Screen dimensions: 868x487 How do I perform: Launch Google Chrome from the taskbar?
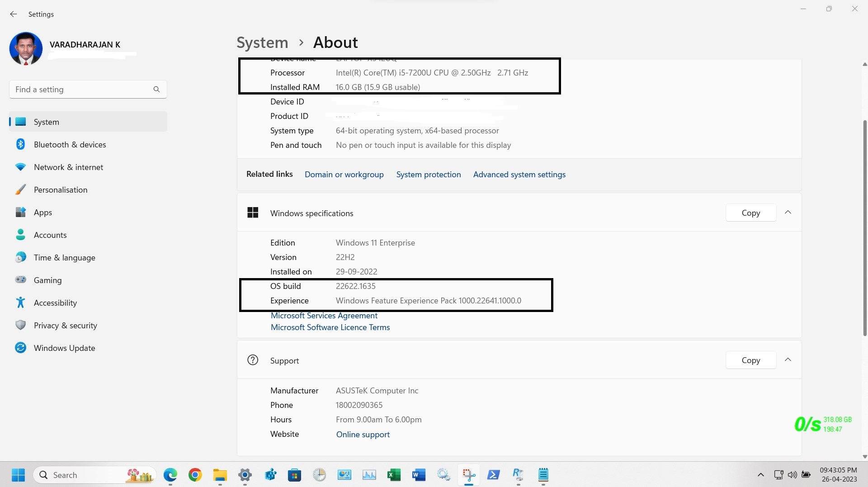tap(195, 475)
